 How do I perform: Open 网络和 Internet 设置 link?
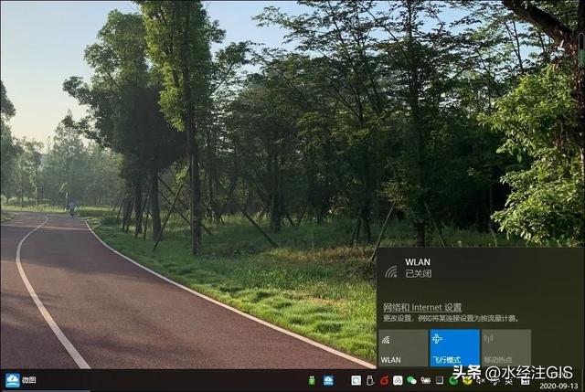coord(422,307)
